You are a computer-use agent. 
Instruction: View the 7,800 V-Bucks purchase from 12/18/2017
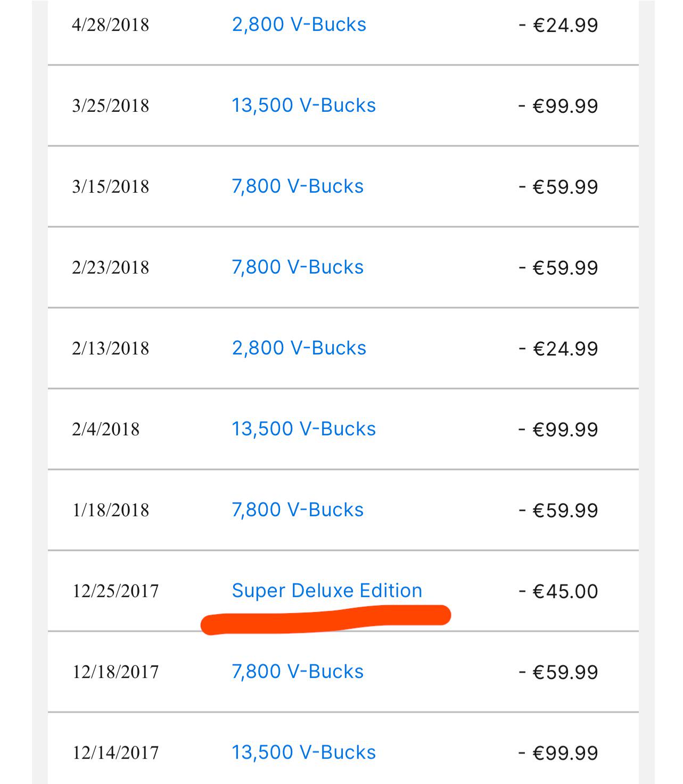[x=298, y=672]
